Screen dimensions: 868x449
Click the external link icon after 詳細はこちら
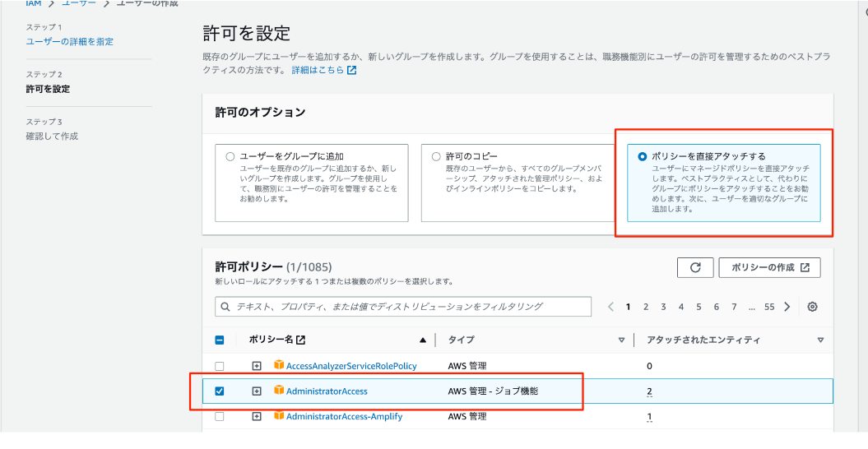[x=351, y=71]
